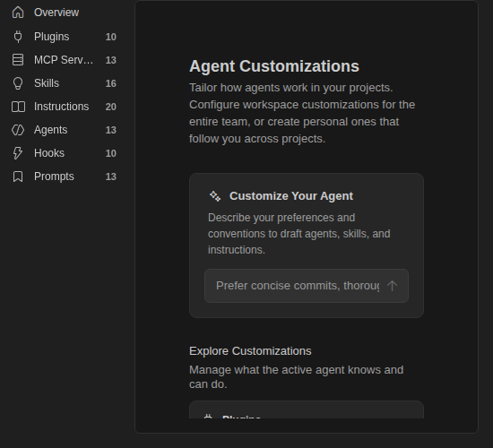Click the sparkle icon beside Customize Your Agent

point(215,196)
